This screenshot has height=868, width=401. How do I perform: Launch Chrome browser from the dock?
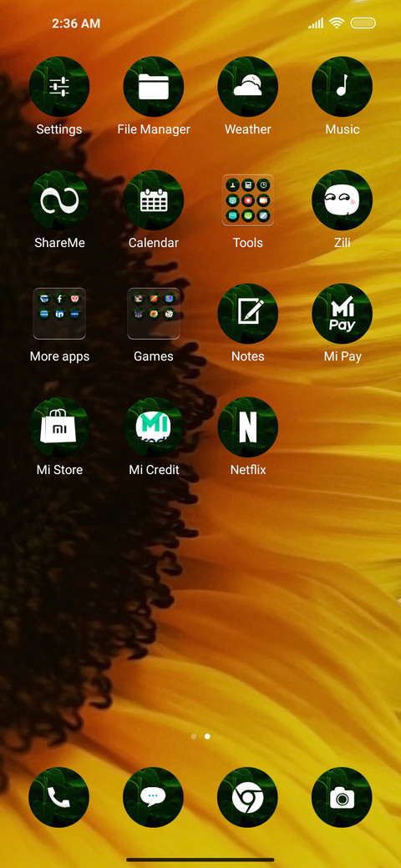[247, 797]
